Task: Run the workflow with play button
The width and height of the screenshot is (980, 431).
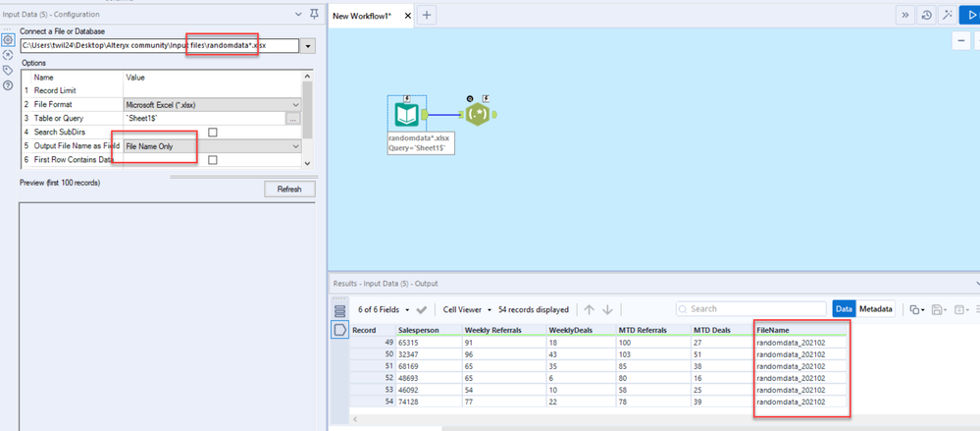Action: [x=970, y=15]
